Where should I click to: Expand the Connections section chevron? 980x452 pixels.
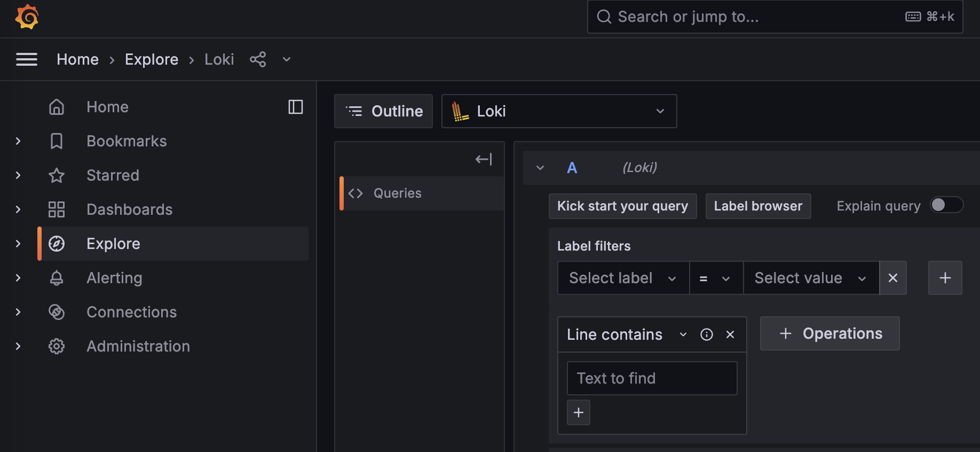point(18,312)
